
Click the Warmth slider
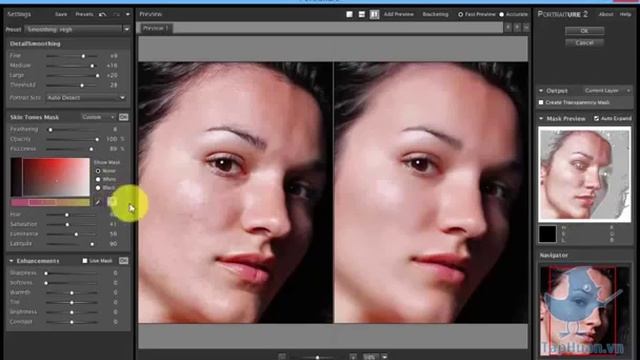[72, 293]
